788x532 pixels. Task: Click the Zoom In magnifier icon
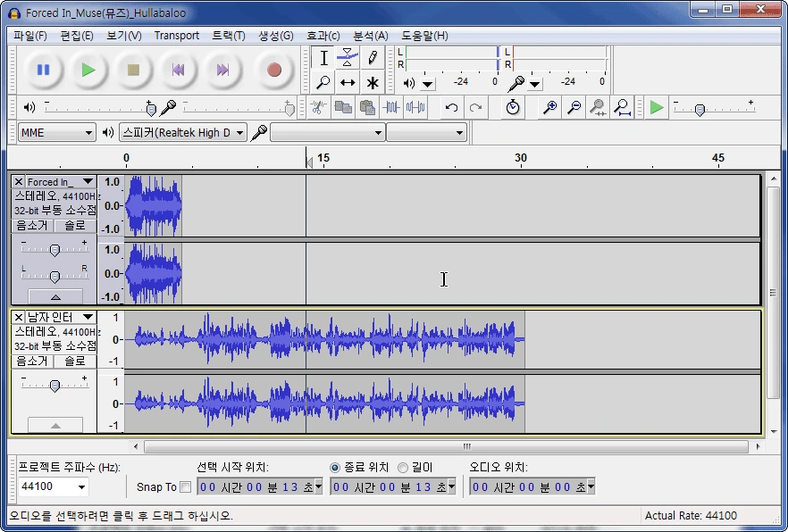coord(550,108)
